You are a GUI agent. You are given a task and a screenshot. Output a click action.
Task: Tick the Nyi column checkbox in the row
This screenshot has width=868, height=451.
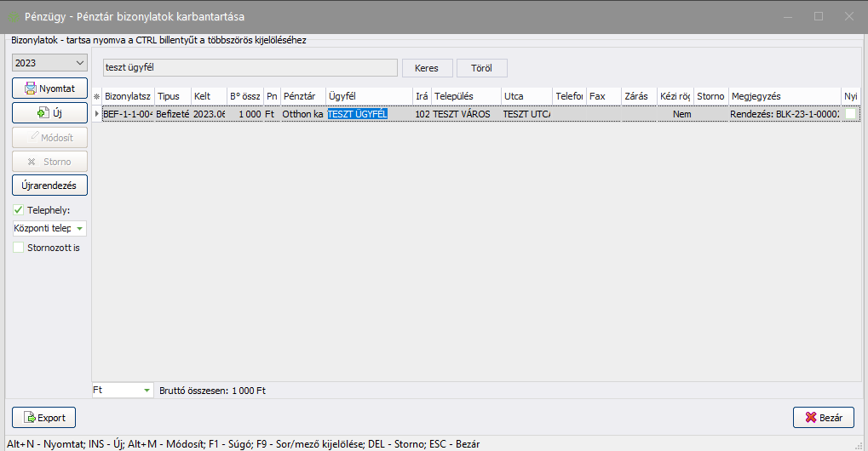[x=850, y=114]
